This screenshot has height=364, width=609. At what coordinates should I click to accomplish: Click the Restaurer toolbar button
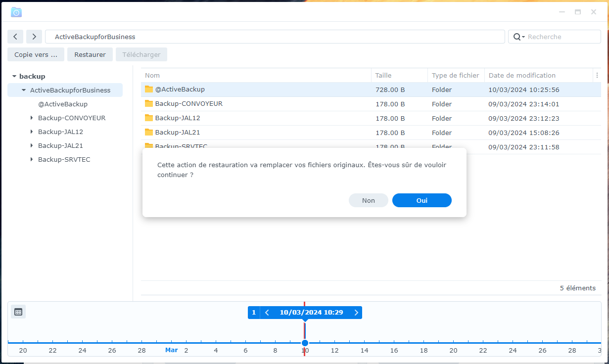90,54
